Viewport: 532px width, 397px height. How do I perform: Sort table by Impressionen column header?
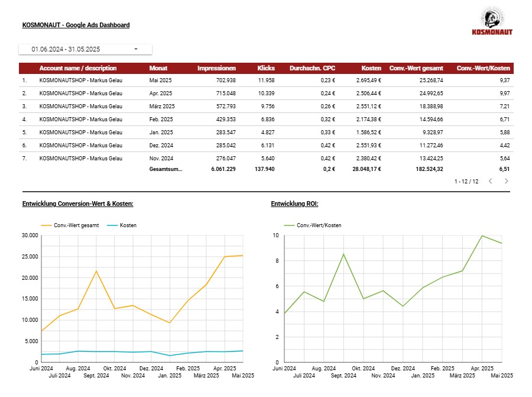(x=216, y=68)
